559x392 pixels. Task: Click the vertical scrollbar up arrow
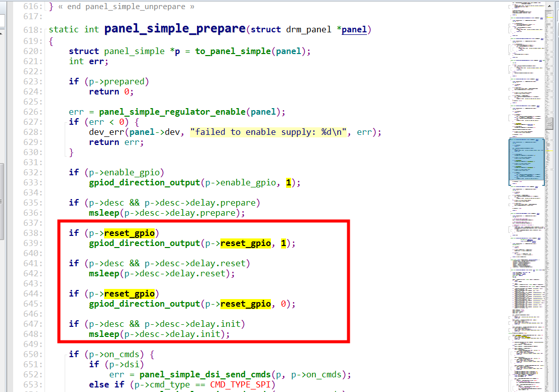coord(549,6)
